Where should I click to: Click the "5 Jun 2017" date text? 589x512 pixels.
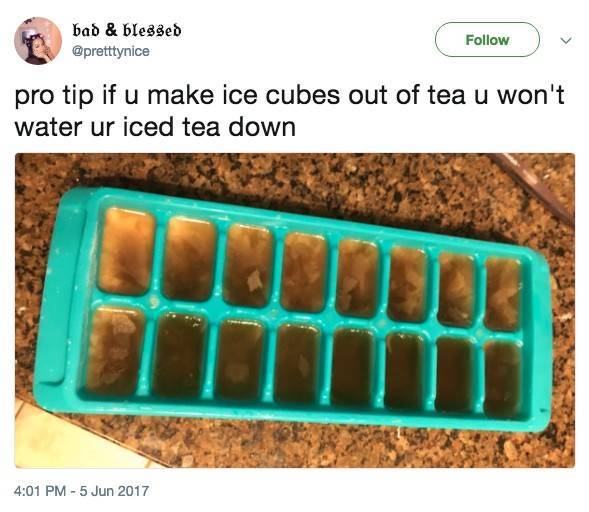tap(115, 491)
